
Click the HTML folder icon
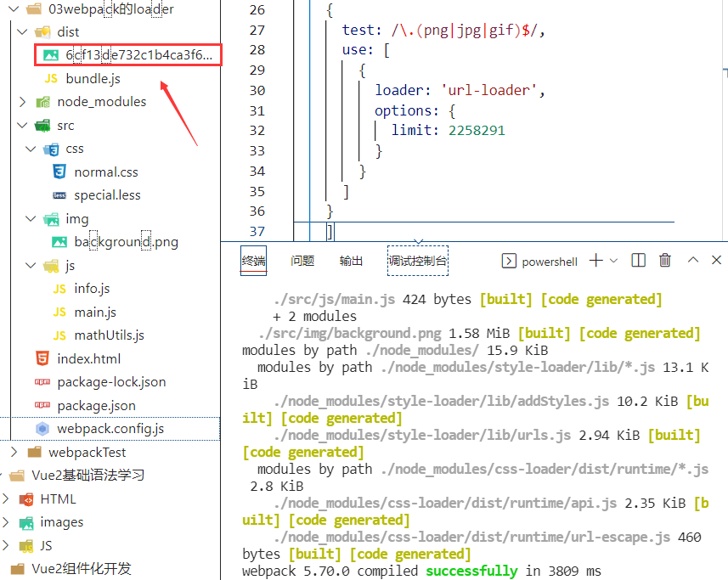pyautogui.click(x=26, y=498)
